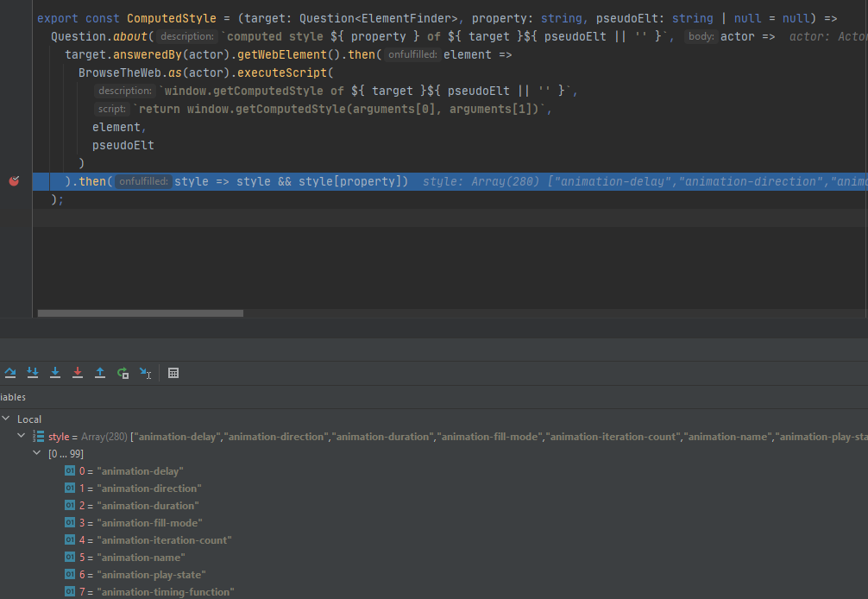Click the green Reset Frame icon

coord(122,372)
